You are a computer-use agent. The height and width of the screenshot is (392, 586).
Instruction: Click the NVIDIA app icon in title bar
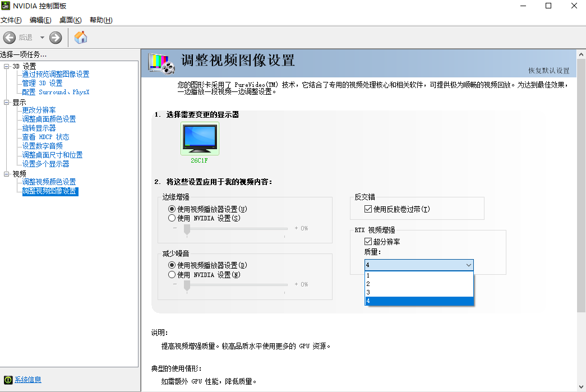point(6,6)
